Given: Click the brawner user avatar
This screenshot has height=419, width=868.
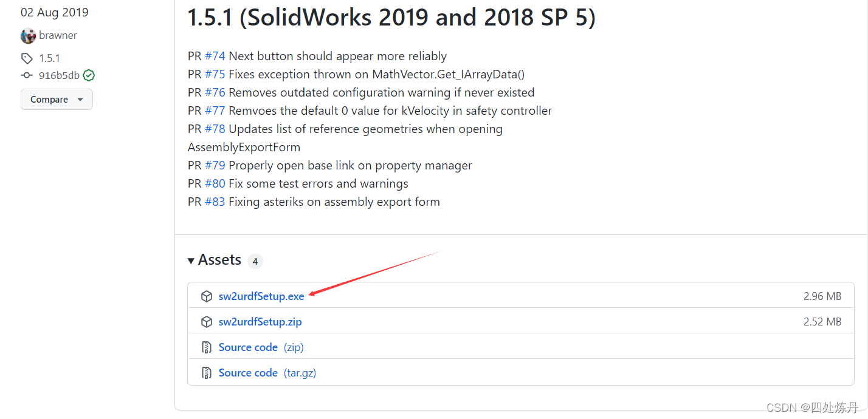Looking at the screenshot, I should click(x=28, y=36).
